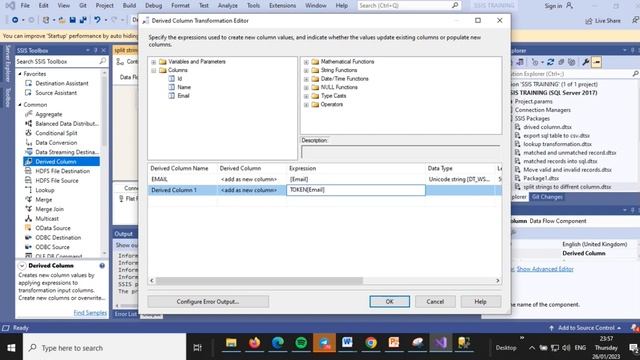Viewport: 640px width, 360px height.
Task: Select Multicast toolbox item
Action: tap(42, 218)
